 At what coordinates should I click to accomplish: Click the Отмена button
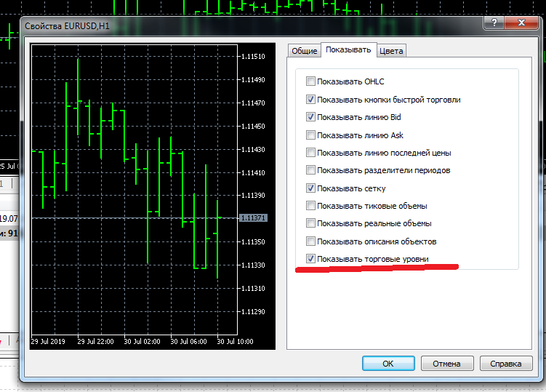(x=446, y=364)
